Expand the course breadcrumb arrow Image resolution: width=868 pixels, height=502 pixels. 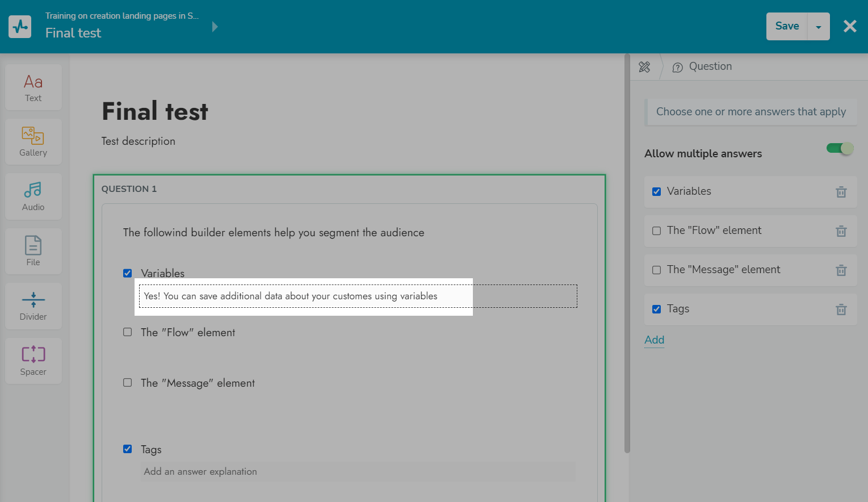click(x=215, y=27)
